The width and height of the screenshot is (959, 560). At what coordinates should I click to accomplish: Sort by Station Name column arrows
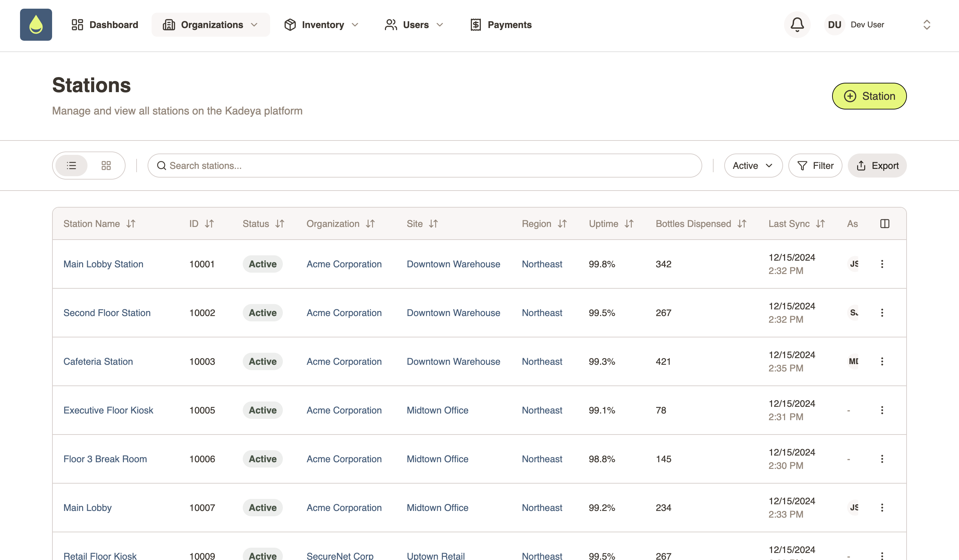click(x=131, y=224)
